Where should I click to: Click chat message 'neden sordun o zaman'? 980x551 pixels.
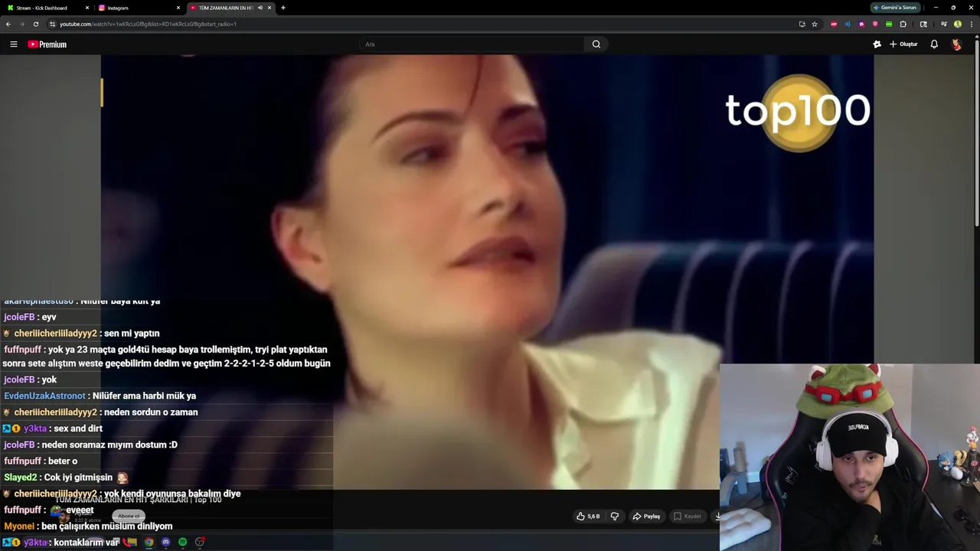[151, 412]
